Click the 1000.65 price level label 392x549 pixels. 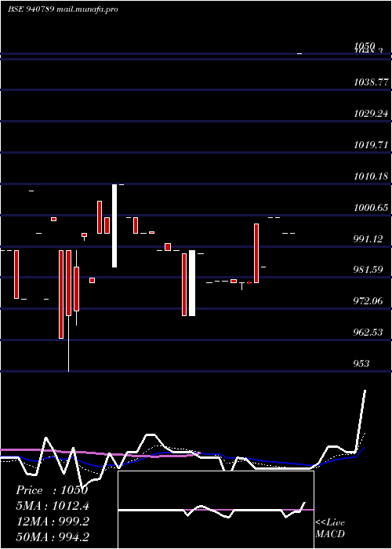tap(371, 208)
